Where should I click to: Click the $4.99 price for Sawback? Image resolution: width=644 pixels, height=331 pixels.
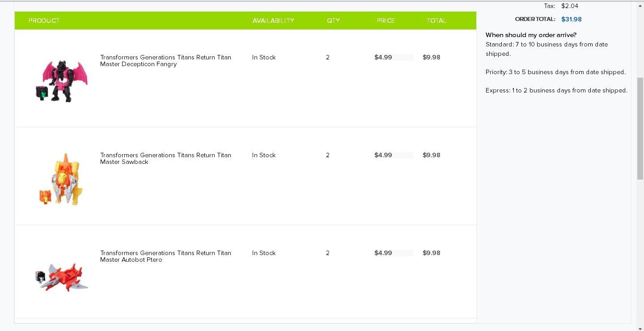pyautogui.click(x=383, y=155)
